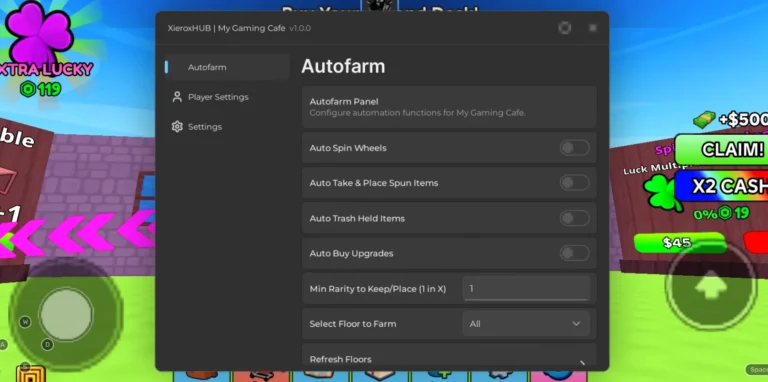The image size is (768, 382).
Task: Enable Auto Spin Wheels toggle
Action: 575,148
